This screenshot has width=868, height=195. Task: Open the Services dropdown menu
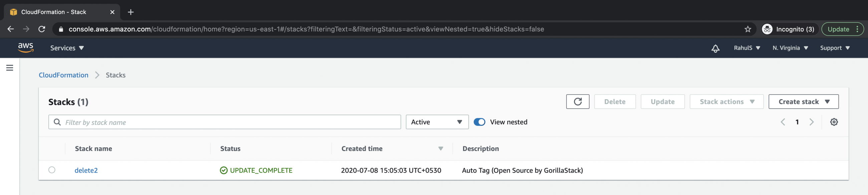pos(67,48)
